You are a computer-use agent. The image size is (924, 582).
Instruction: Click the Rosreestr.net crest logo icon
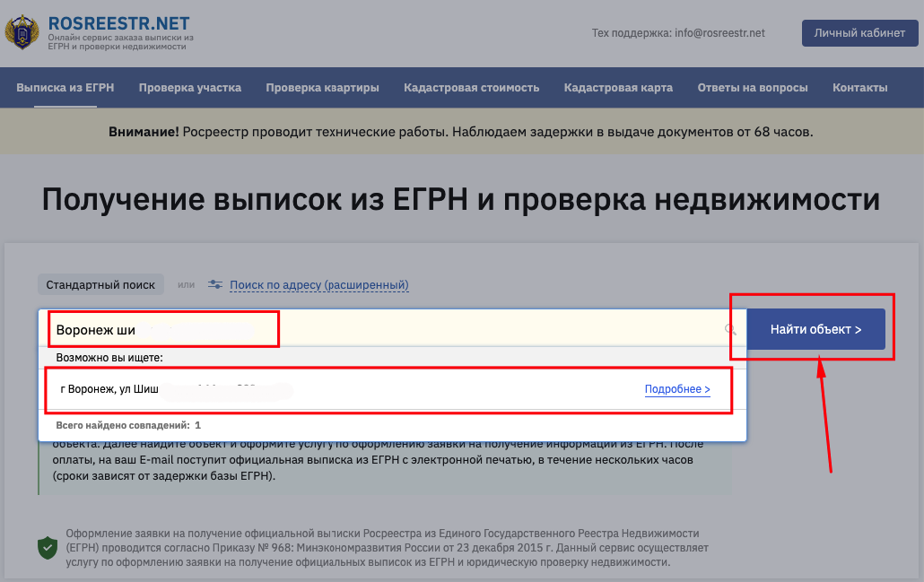(22, 32)
